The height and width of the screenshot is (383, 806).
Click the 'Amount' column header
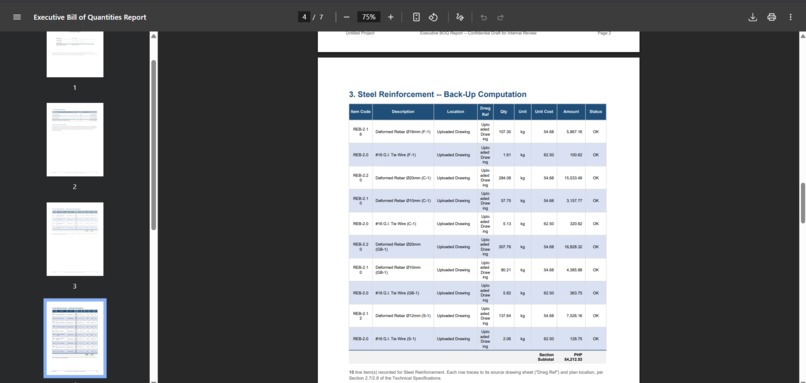(x=571, y=112)
